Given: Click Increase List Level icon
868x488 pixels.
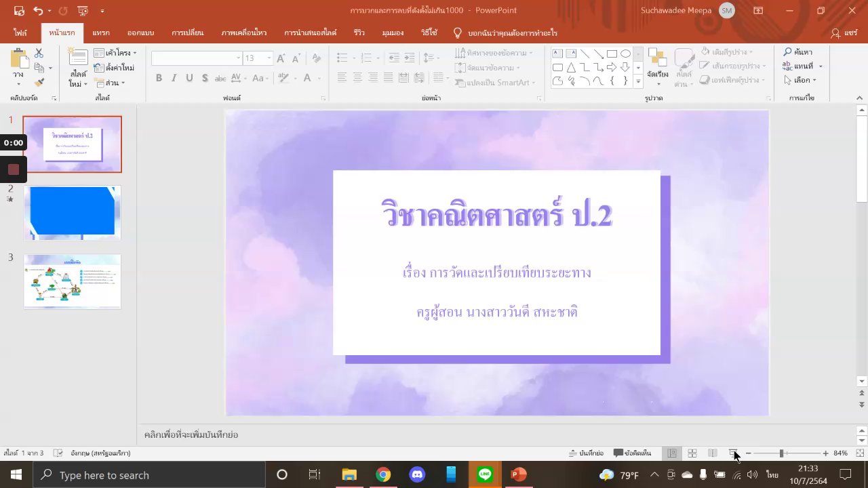Looking at the screenshot, I should 410,58.
